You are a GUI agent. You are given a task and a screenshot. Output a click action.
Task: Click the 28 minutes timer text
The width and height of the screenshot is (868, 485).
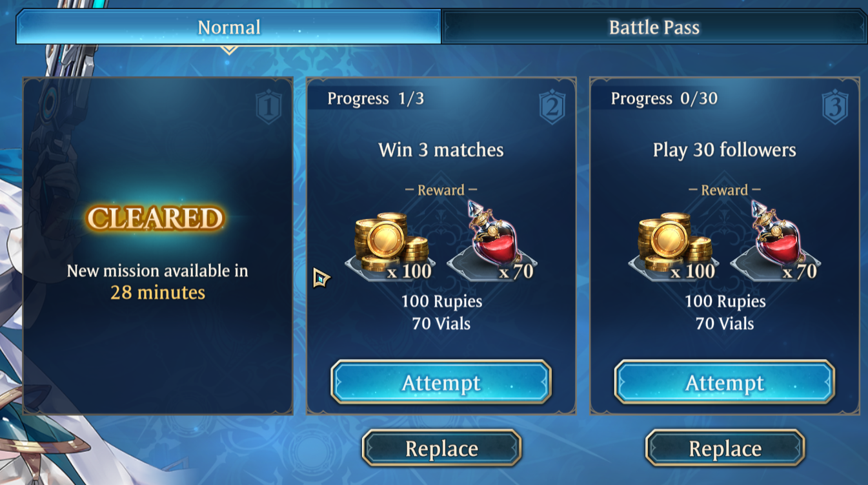157,292
